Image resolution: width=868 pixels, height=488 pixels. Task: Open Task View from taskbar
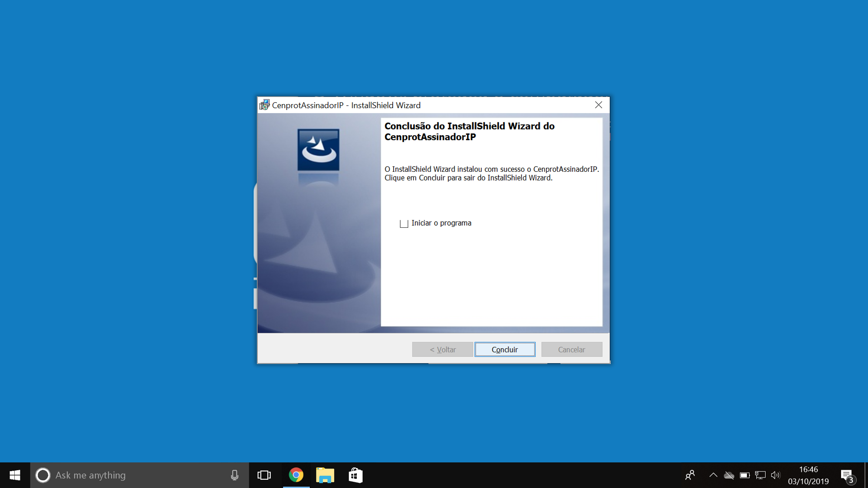264,475
